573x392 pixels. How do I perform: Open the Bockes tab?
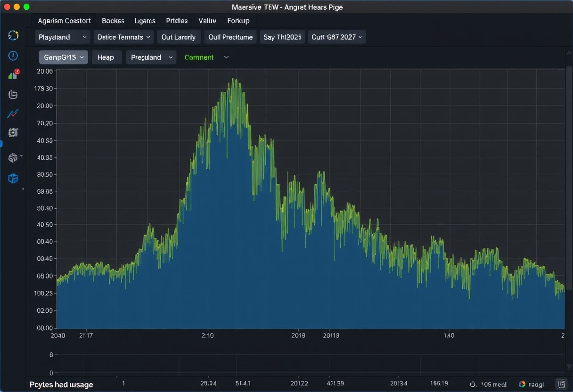point(113,21)
